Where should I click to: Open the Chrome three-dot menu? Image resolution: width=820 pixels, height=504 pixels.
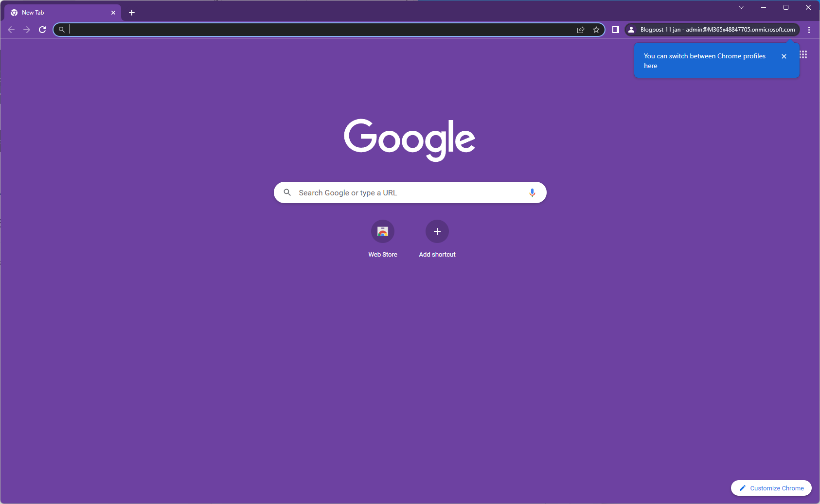809,30
